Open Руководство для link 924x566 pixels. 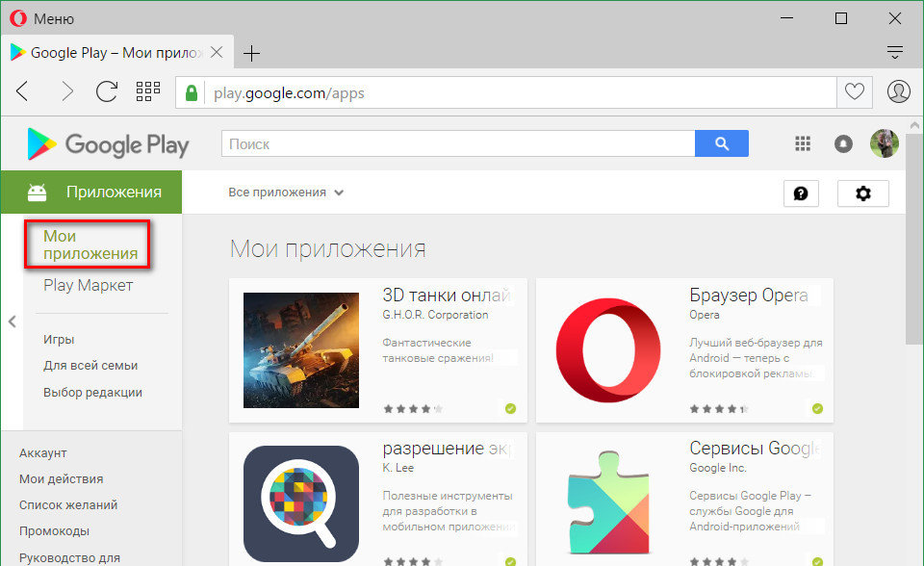pos(69,557)
